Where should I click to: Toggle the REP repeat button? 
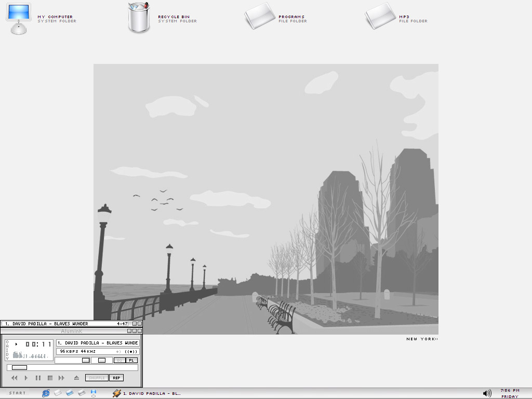(x=116, y=378)
